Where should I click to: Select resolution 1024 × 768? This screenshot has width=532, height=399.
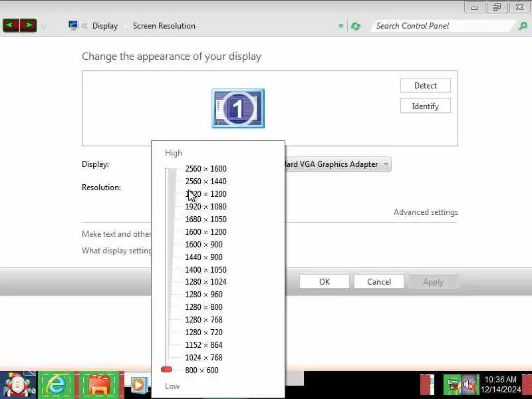point(203,357)
